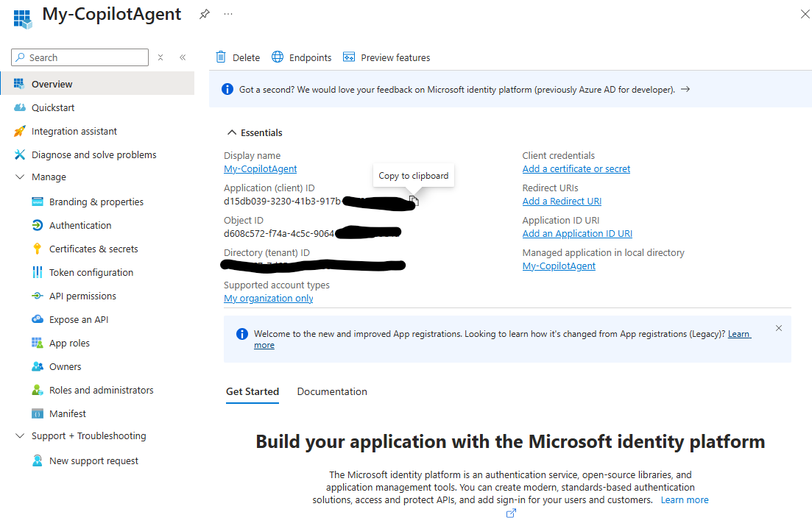Switch to the Get Started tab
The height and width of the screenshot is (523, 812).
click(x=253, y=391)
